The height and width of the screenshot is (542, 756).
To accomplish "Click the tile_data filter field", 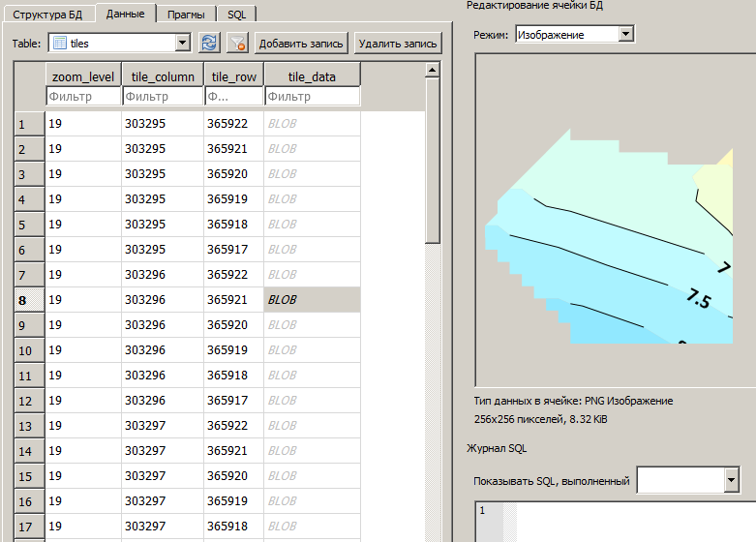I will coord(312,97).
